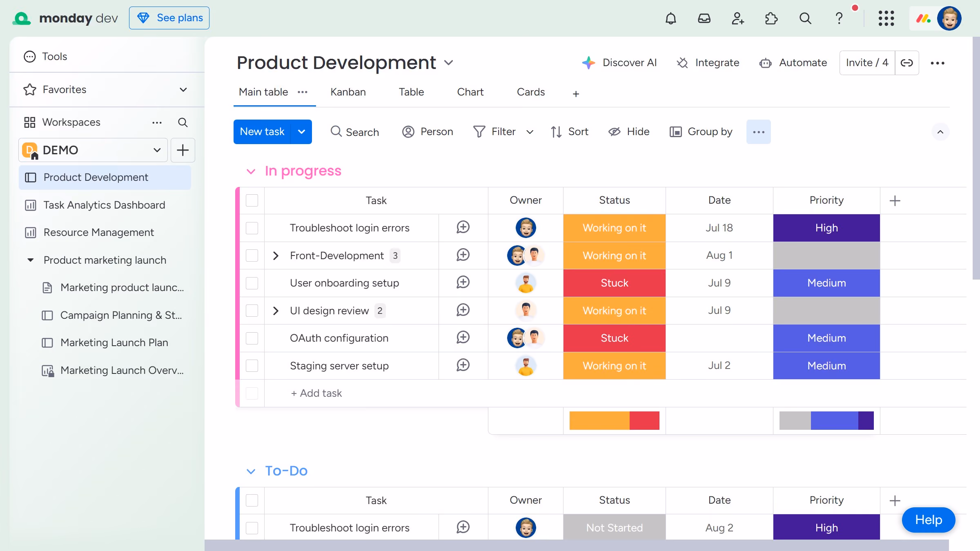980x551 pixels.
Task: Open the Product Development title dropdown
Action: (449, 63)
